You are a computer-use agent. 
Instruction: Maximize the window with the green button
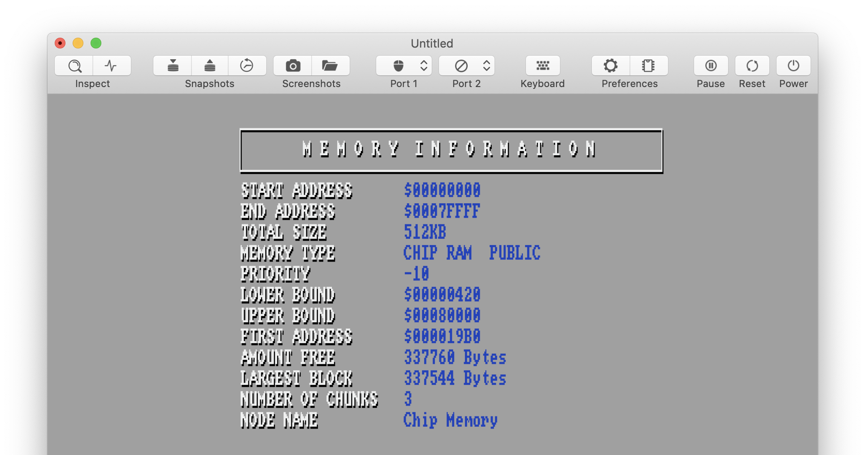click(96, 43)
